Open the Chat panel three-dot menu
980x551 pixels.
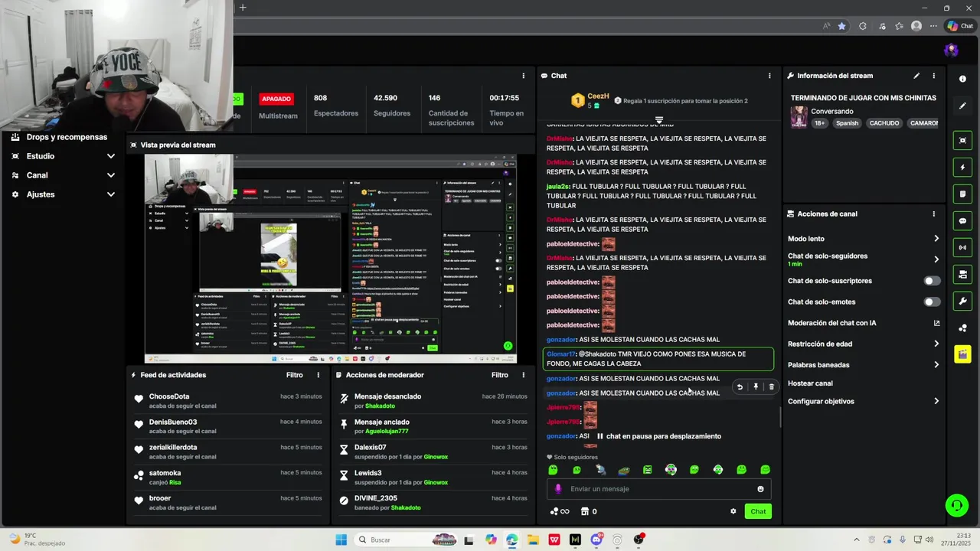[x=769, y=76]
